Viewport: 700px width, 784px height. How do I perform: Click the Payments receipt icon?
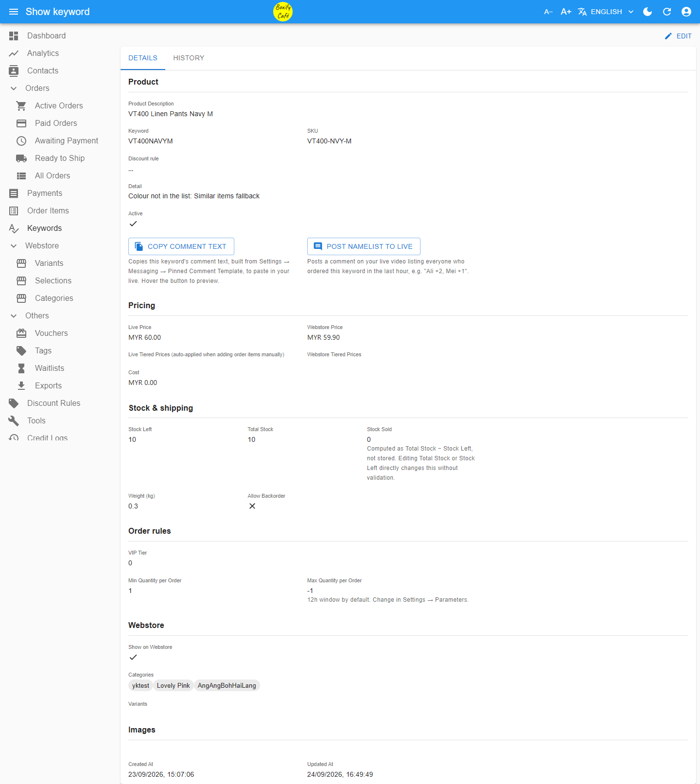coord(14,193)
